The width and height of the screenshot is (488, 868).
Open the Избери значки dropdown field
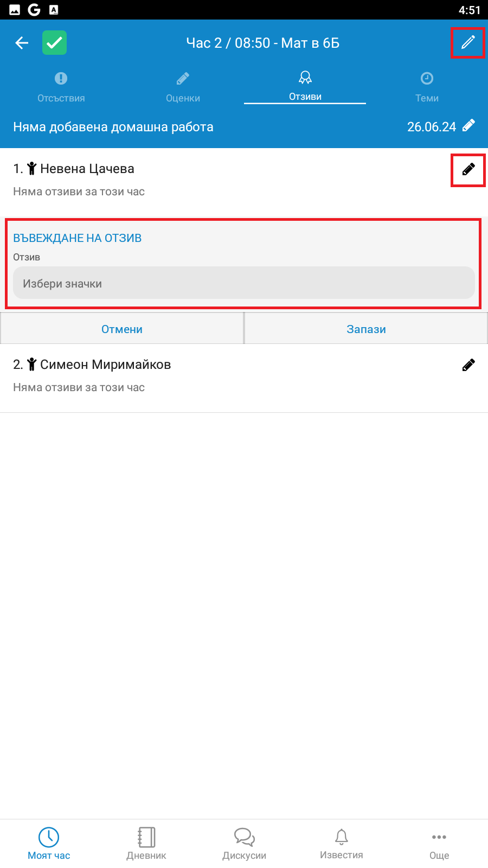pos(244,283)
